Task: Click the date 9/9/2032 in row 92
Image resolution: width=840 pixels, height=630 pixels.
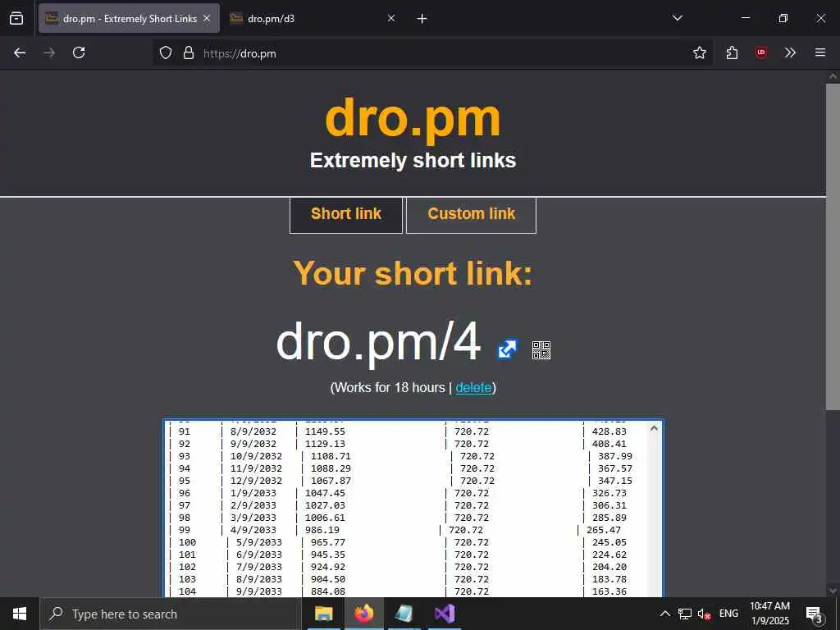Action: 253,444
